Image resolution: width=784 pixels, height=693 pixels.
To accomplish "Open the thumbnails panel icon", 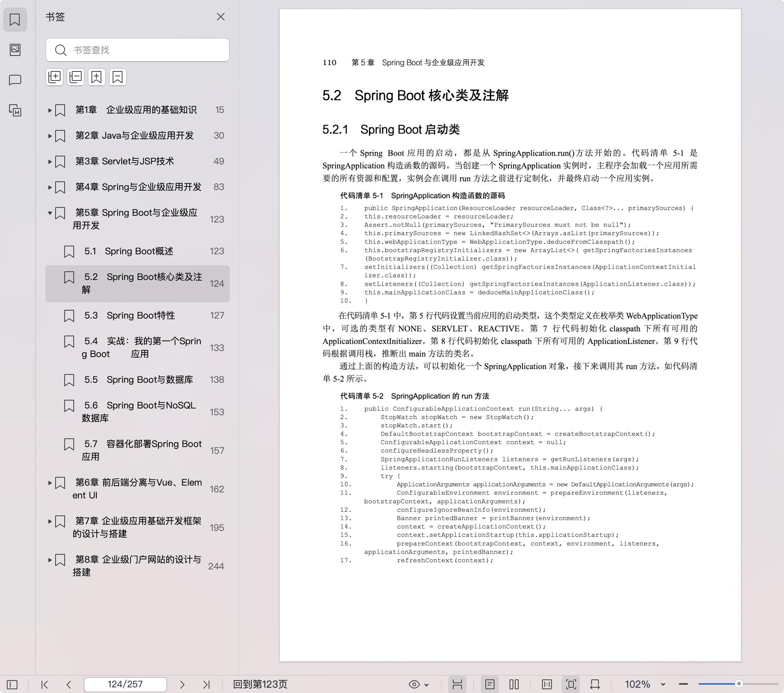I will click(15, 49).
